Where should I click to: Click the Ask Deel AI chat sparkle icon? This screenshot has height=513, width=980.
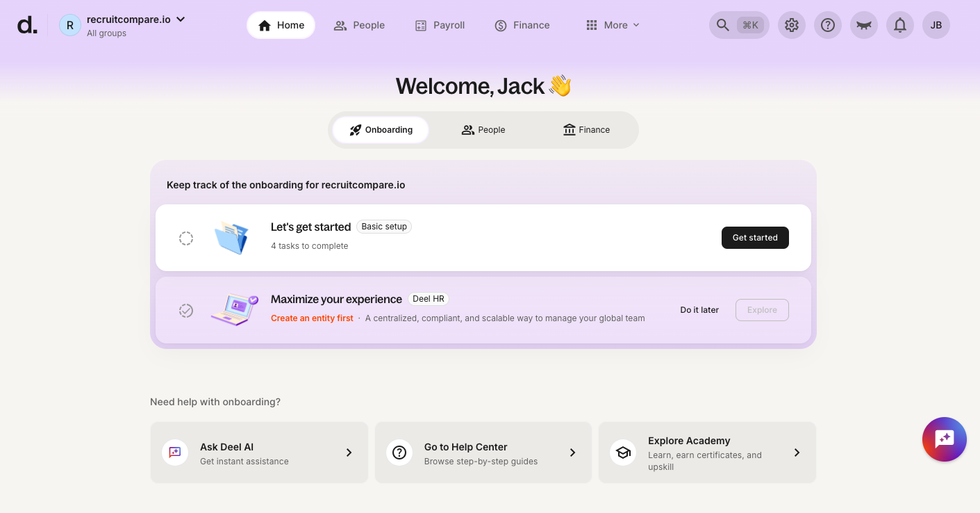click(175, 453)
